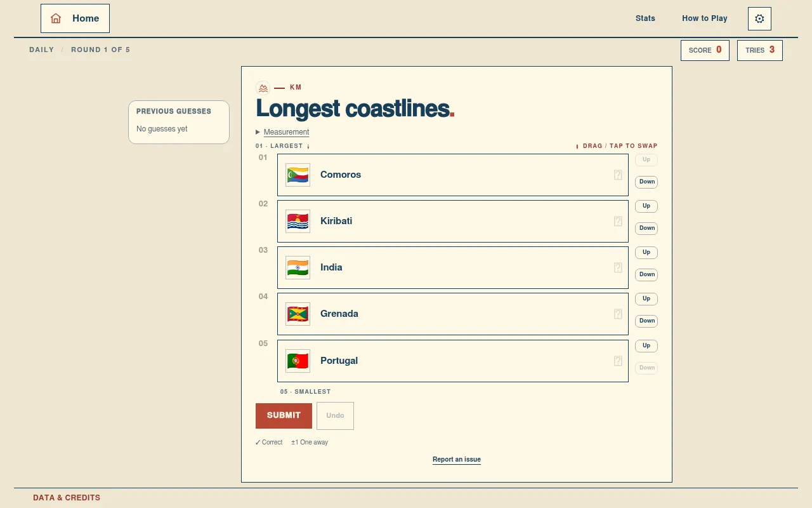Image resolution: width=812 pixels, height=508 pixels.
Task: Click the Kiribati flag icon
Action: pyautogui.click(x=298, y=221)
